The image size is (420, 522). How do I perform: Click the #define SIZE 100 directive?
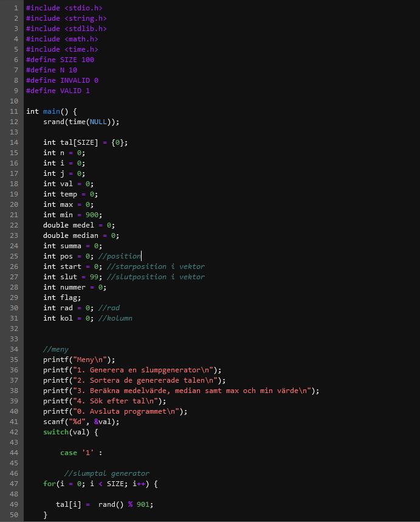pos(60,60)
